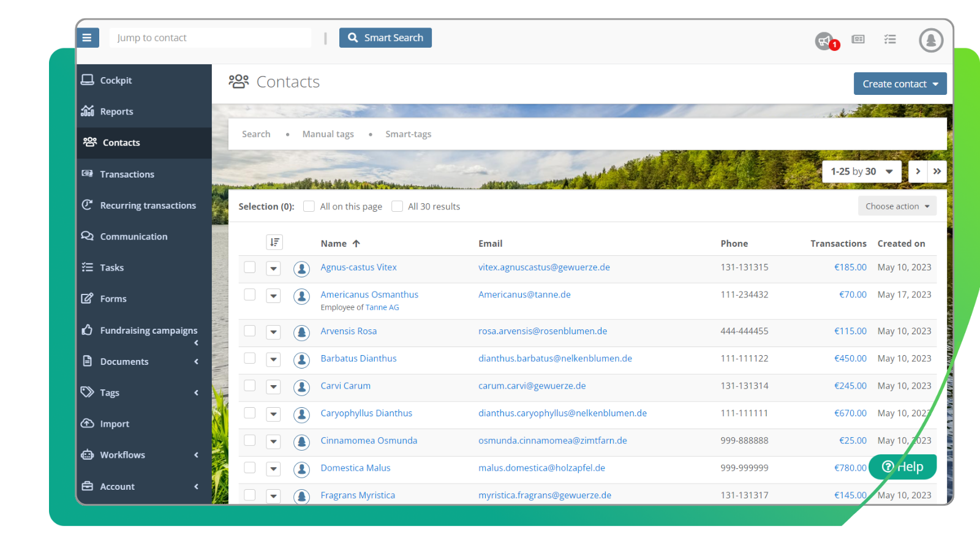Open the '1-25 by 30' pagination dropdown
The image size is (980, 551).
tap(861, 171)
